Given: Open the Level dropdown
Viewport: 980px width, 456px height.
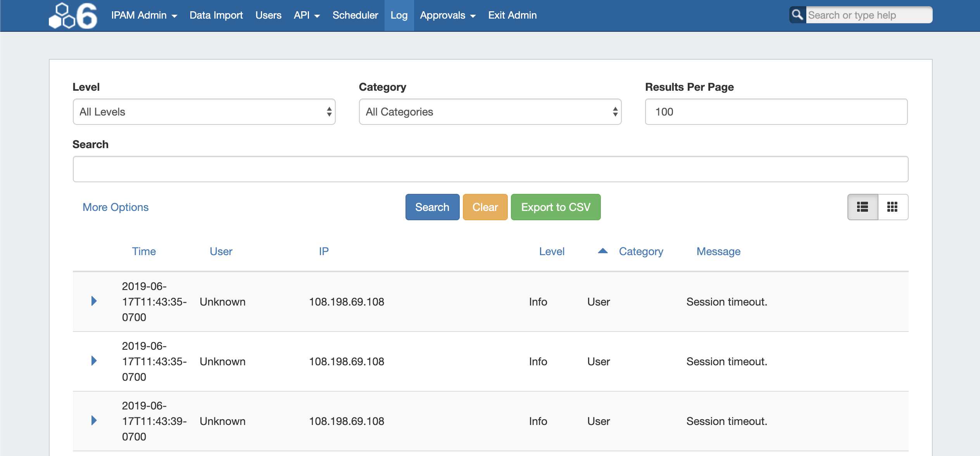Looking at the screenshot, I should 204,112.
